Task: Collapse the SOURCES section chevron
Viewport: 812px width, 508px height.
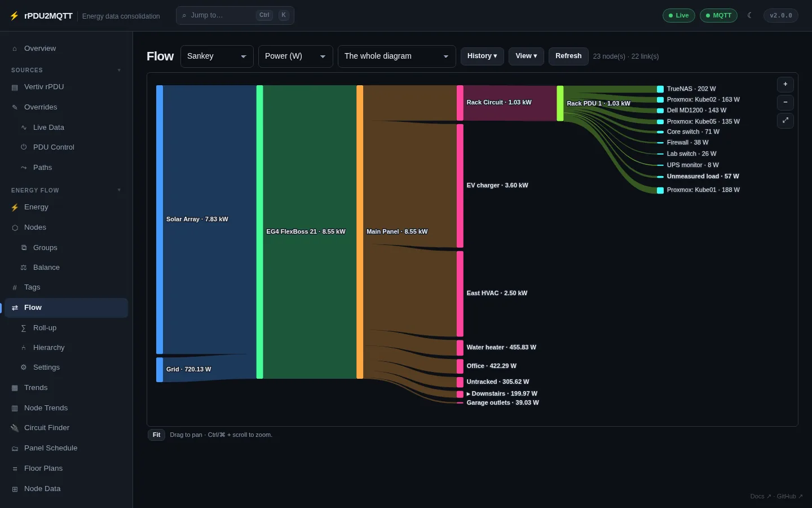Action: 119,70
